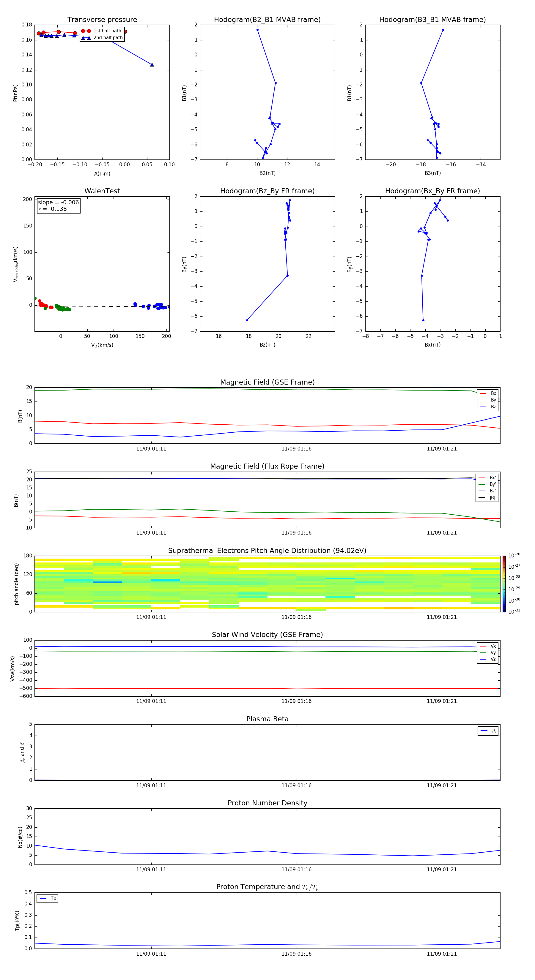Click the 'Magnetic Field (GSE Frame)' title
Viewport: 535px width, 980px height.
coord(267,382)
